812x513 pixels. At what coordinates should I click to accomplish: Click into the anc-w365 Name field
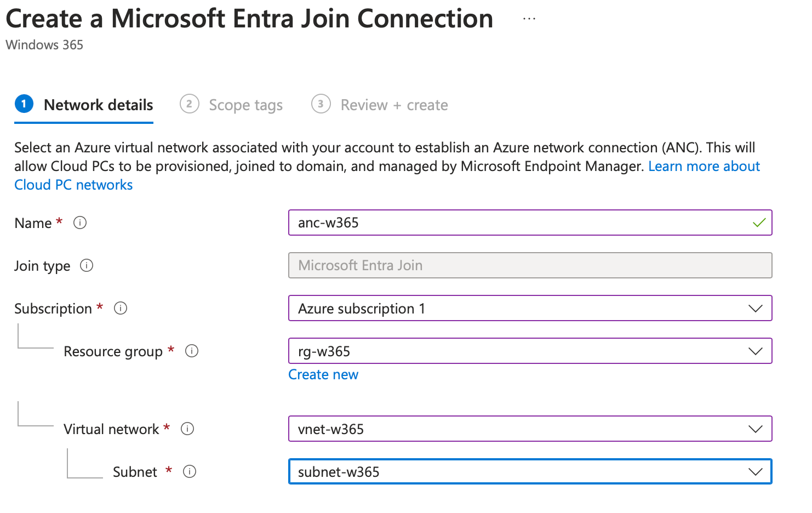(515, 223)
